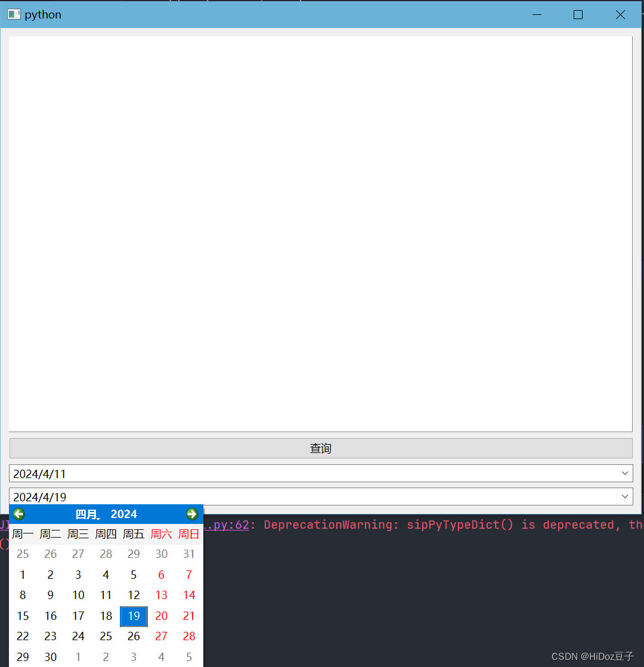This screenshot has width=644, height=667.
Task: Click the highlighted date 19
Action: tap(134, 616)
